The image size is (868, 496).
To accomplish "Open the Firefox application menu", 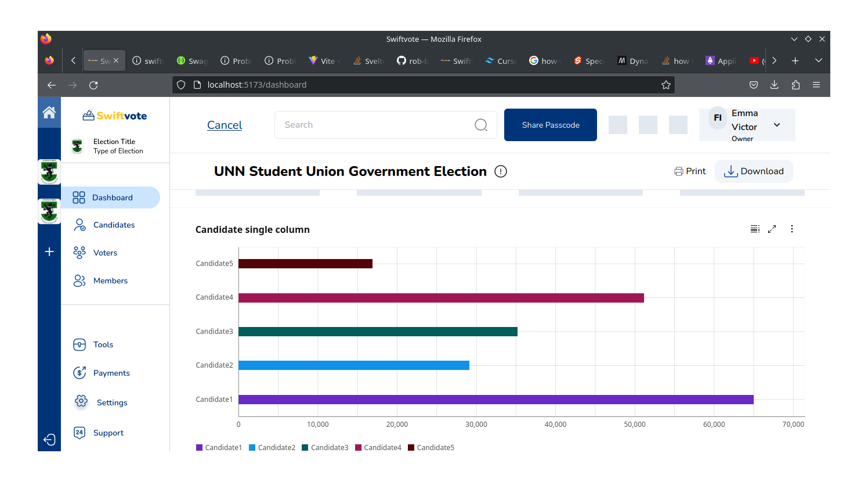I will tap(816, 85).
